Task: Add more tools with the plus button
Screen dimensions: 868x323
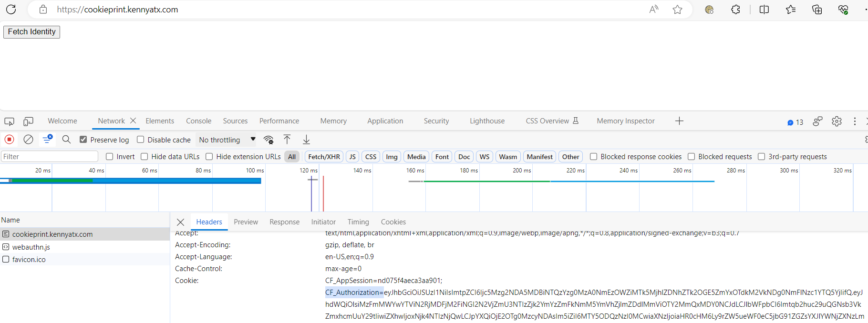Action: pos(679,121)
